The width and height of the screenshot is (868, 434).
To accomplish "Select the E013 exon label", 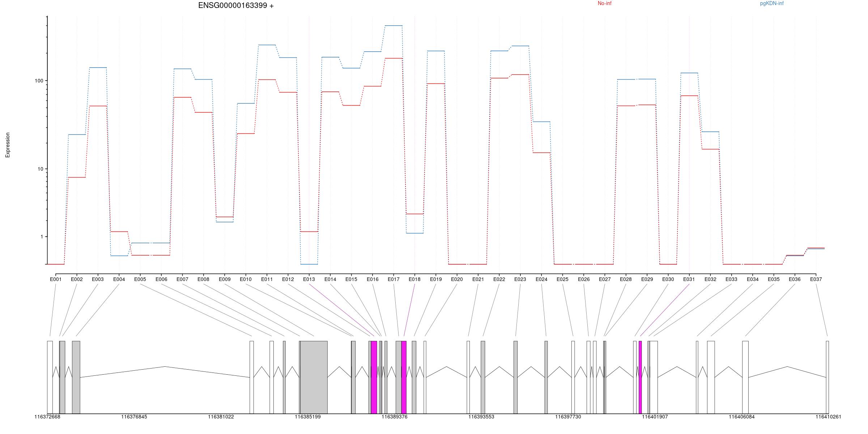I will pos(309,280).
